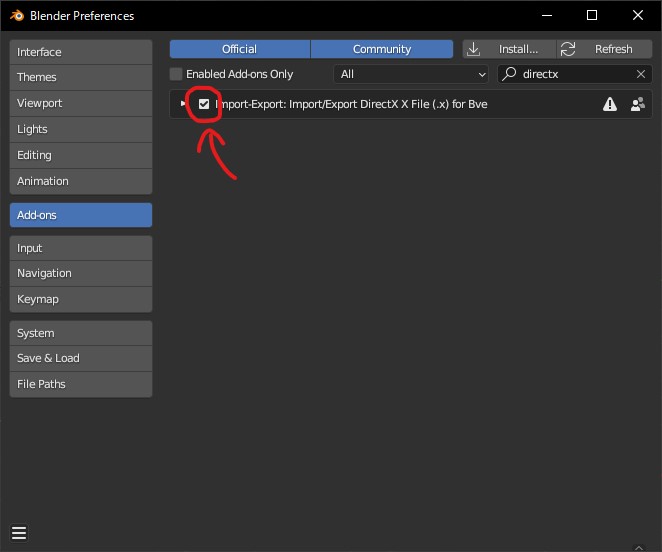This screenshot has width=662, height=552.
Task: Select the File Paths section
Action: pyautogui.click(x=81, y=384)
